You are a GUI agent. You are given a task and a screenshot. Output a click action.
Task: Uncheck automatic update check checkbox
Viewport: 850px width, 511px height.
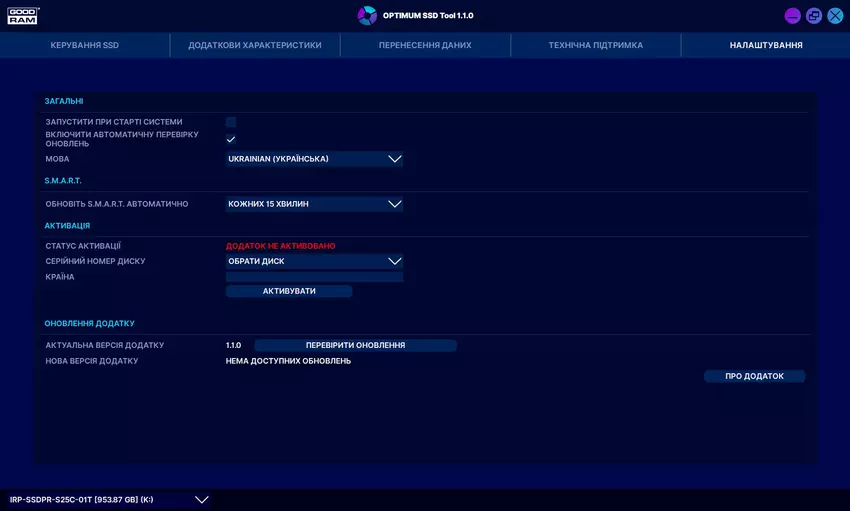click(231, 139)
